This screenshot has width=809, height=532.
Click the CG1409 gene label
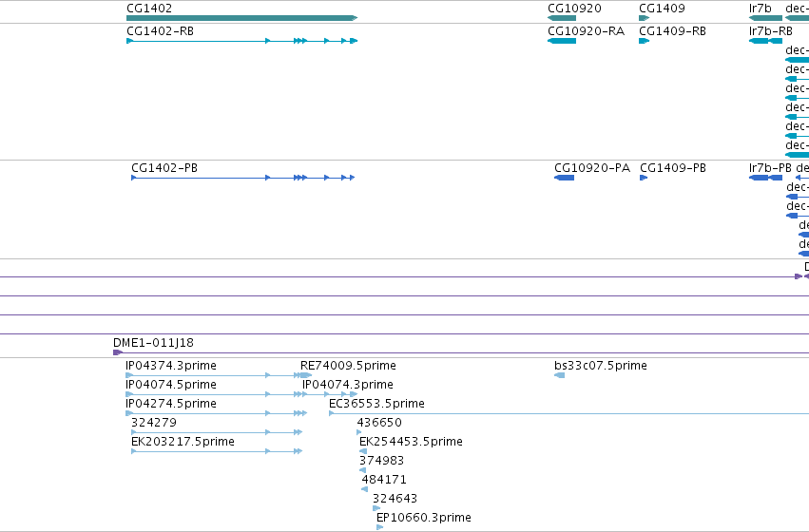point(662,9)
